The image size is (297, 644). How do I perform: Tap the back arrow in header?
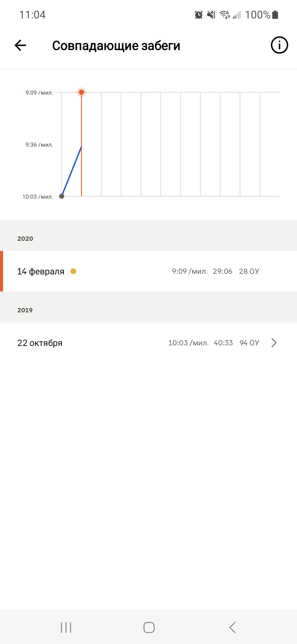pyautogui.click(x=20, y=45)
